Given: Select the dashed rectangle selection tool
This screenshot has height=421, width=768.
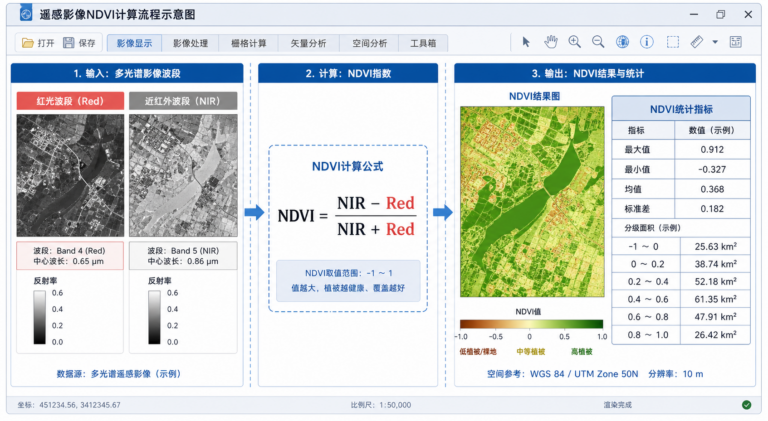Looking at the screenshot, I should click(673, 42).
